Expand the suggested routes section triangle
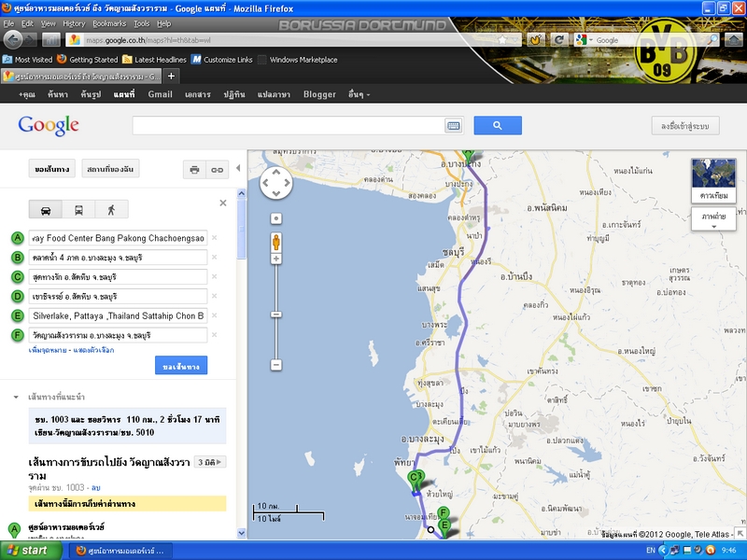The height and width of the screenshot is (560, 747). tap(16, 397)
